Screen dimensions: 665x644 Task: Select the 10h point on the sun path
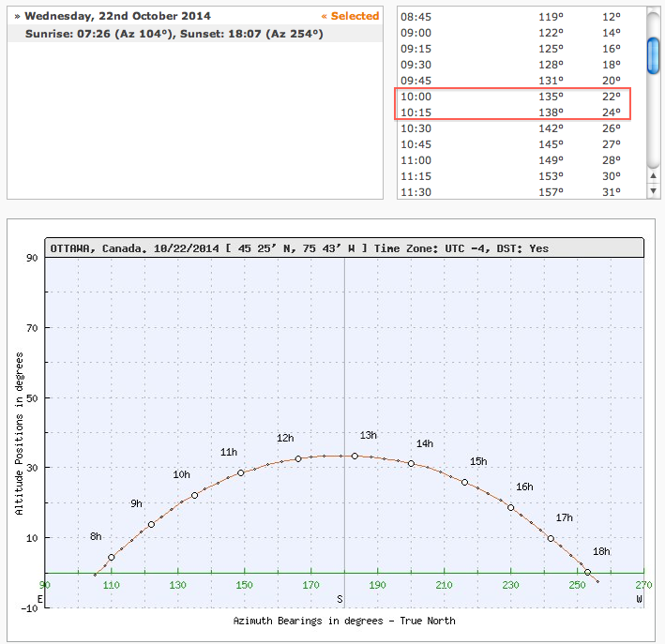(x=195, y=495)
